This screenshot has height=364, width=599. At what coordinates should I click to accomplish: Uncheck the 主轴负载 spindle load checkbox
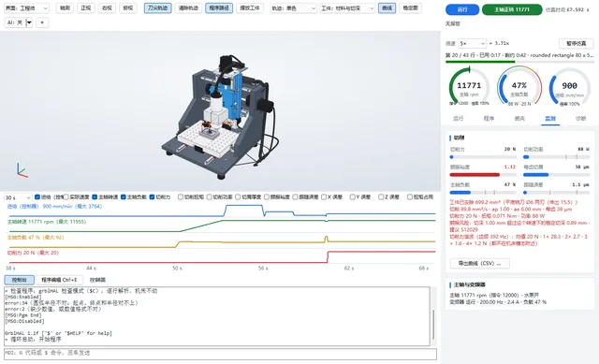click(123, 197)
